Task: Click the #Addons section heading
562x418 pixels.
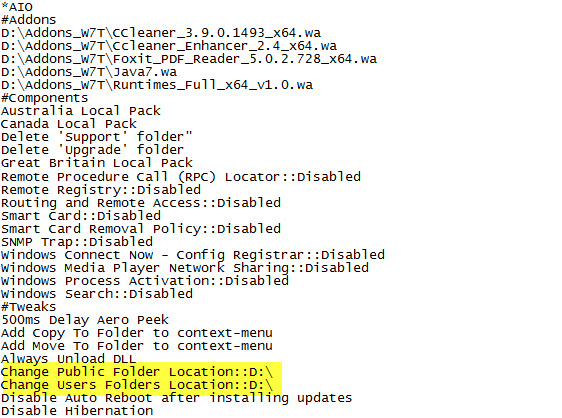Action: point(29,19)
